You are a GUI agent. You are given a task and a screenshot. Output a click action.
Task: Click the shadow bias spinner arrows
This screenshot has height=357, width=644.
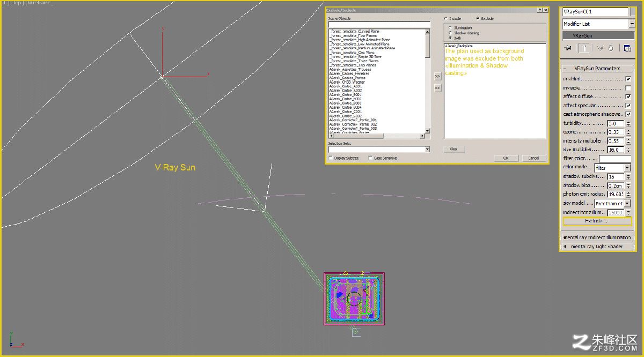point(628,185)
